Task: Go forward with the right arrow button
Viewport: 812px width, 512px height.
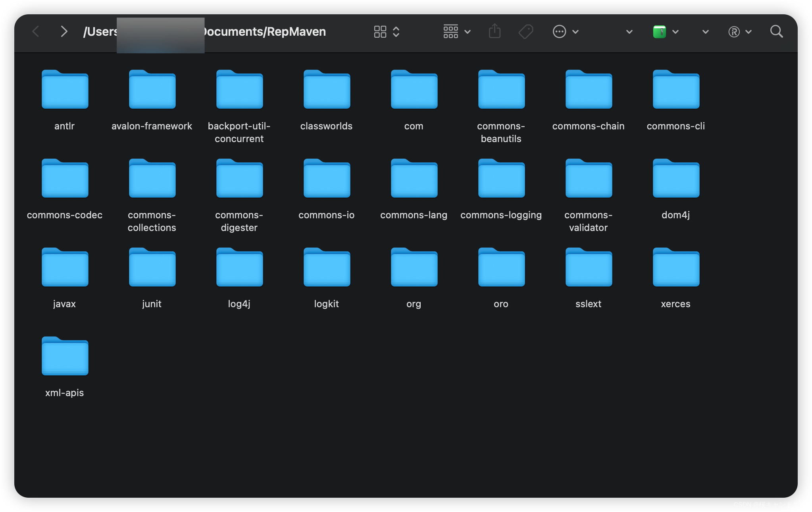Action: (x=63, y=31)
